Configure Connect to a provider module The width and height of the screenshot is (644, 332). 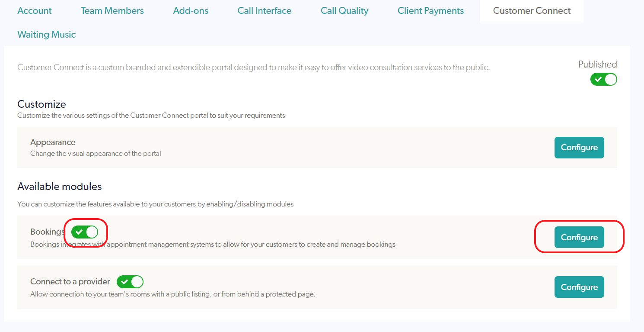tap(579, 287)
